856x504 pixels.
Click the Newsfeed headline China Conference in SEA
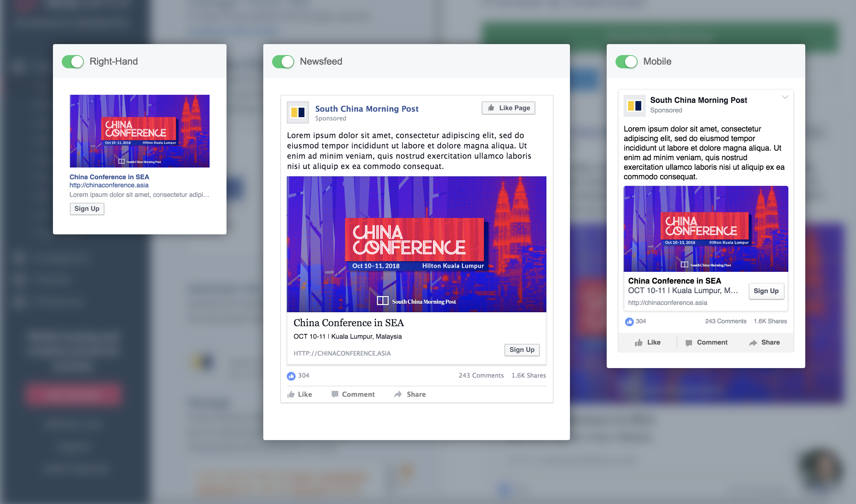[x=349, y=323]
